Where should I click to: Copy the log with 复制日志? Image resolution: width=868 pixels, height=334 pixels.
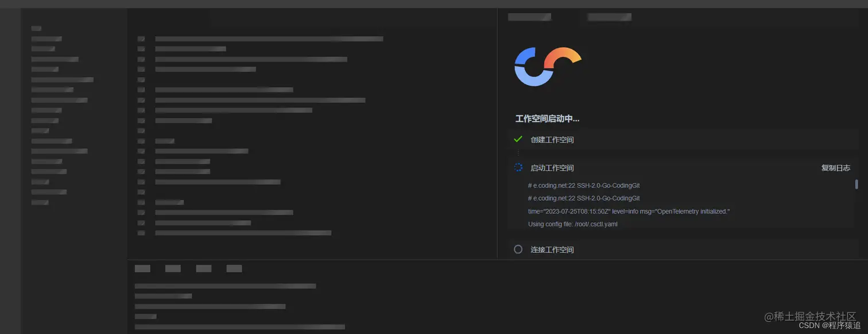pos(835,168)
